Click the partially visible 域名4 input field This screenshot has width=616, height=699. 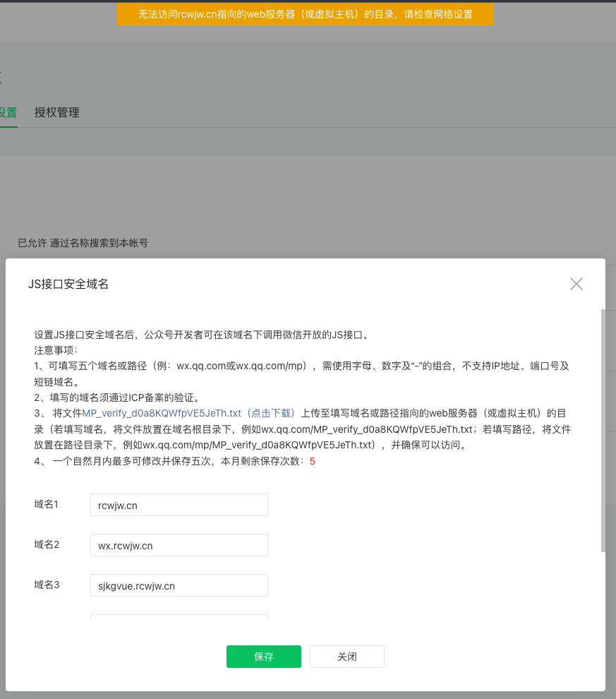179,617
